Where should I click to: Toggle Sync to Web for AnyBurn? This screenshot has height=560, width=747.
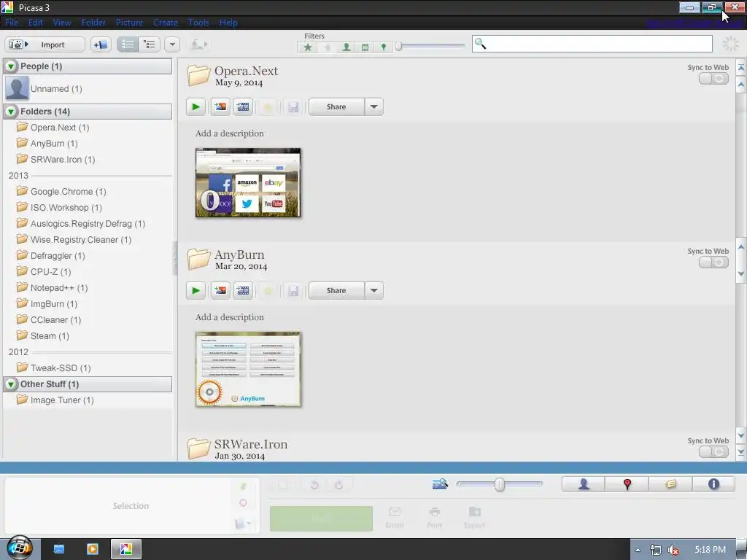713,262
